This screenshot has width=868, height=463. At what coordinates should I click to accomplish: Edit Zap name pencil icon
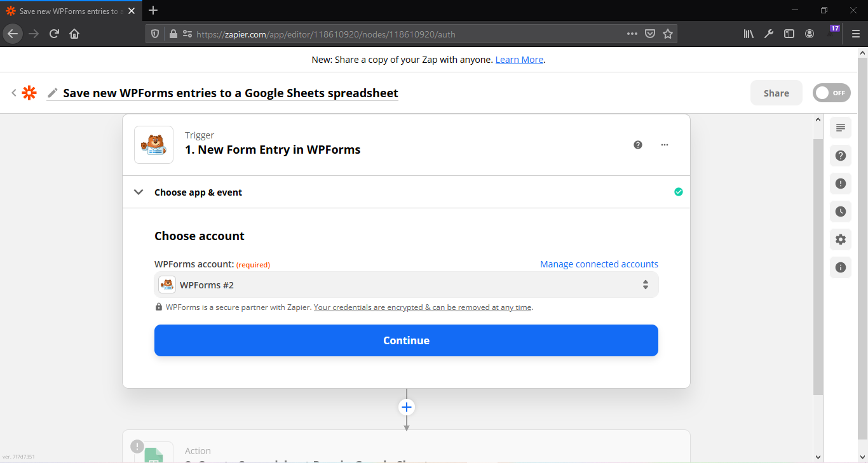53,93
